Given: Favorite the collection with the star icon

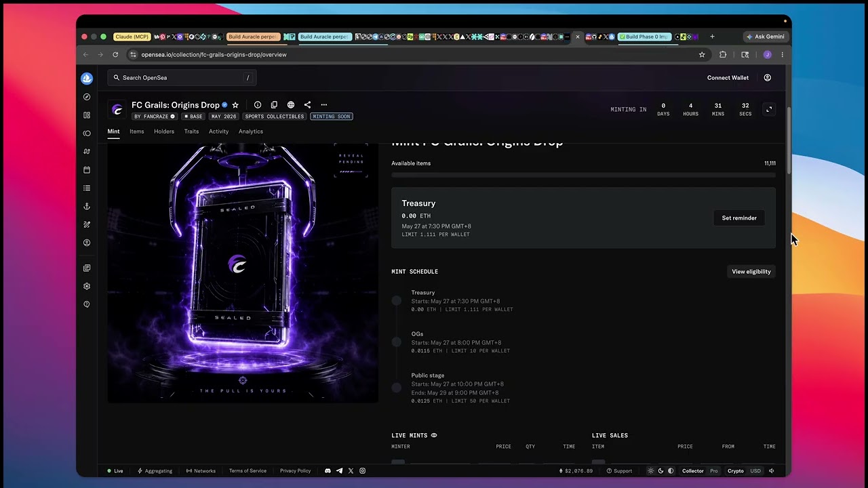Looking at the screenshot, I should (x=235, y=105).
